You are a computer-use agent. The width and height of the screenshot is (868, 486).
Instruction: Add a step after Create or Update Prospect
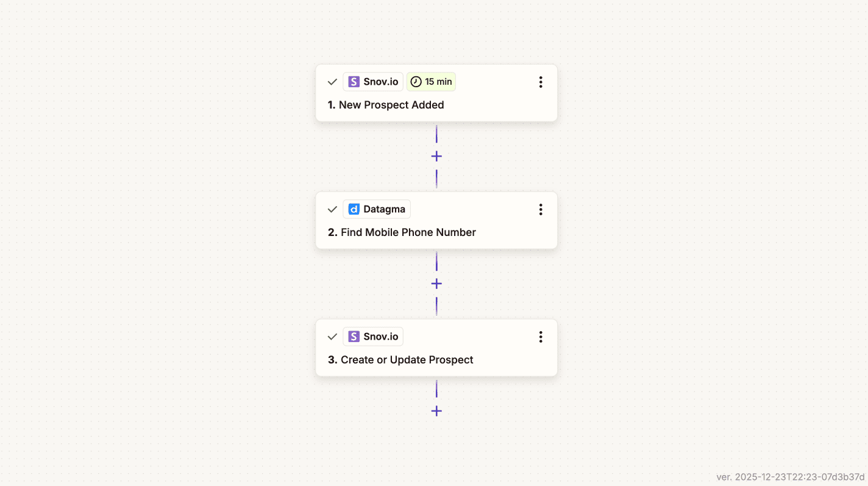pyautogui.click(x=436, y=412)
